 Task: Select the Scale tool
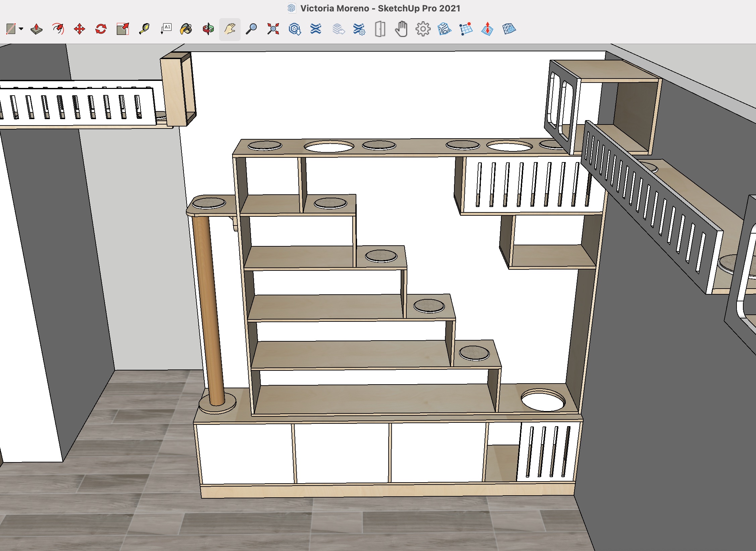click(123, 29)
